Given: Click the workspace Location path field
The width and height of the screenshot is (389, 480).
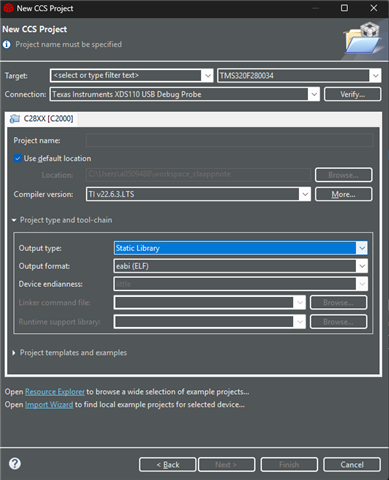Looking at the screenshot, I should pyautogui.click(x=198, y=174).
